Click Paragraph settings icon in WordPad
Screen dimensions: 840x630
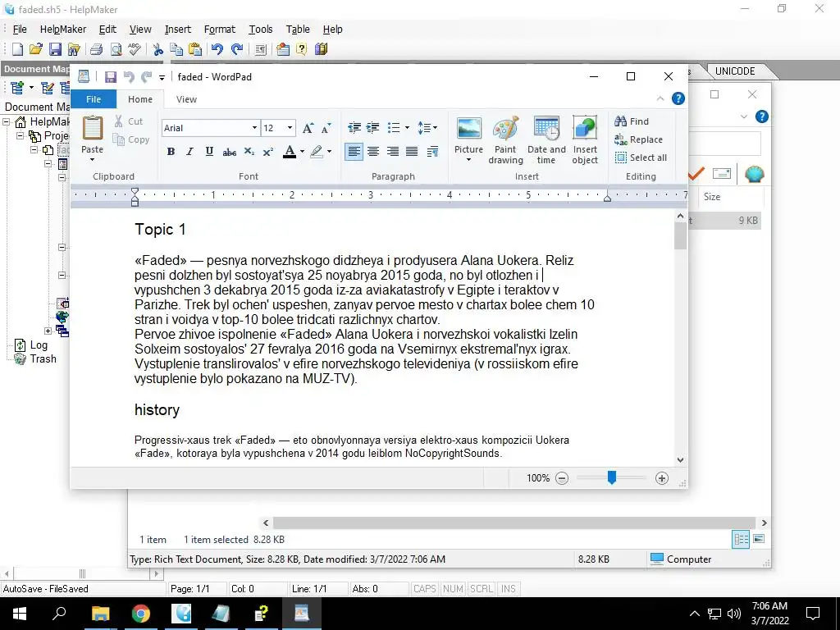tap(433, 152)
